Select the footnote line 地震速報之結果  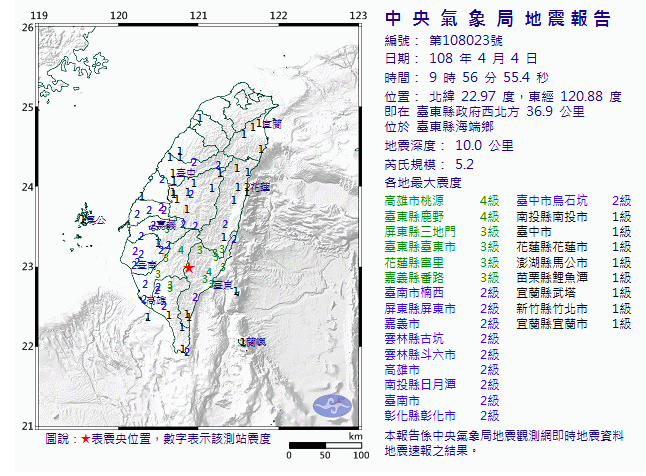click(431, 450)
